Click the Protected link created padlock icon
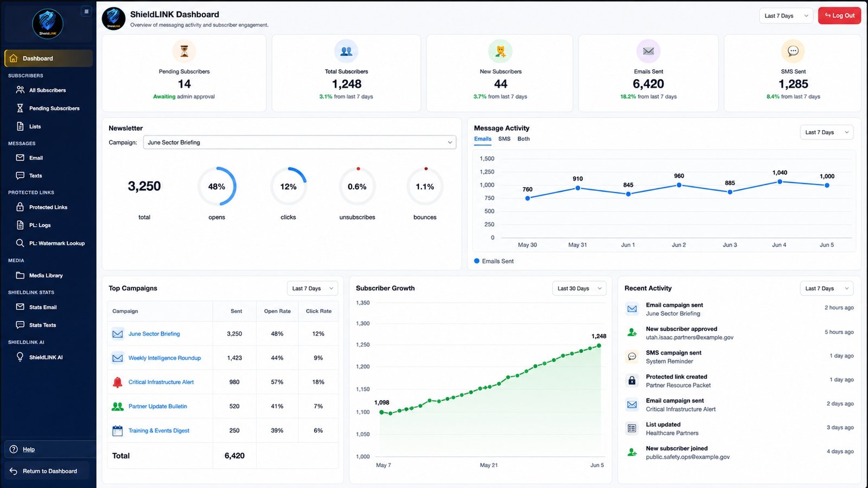 632,381
